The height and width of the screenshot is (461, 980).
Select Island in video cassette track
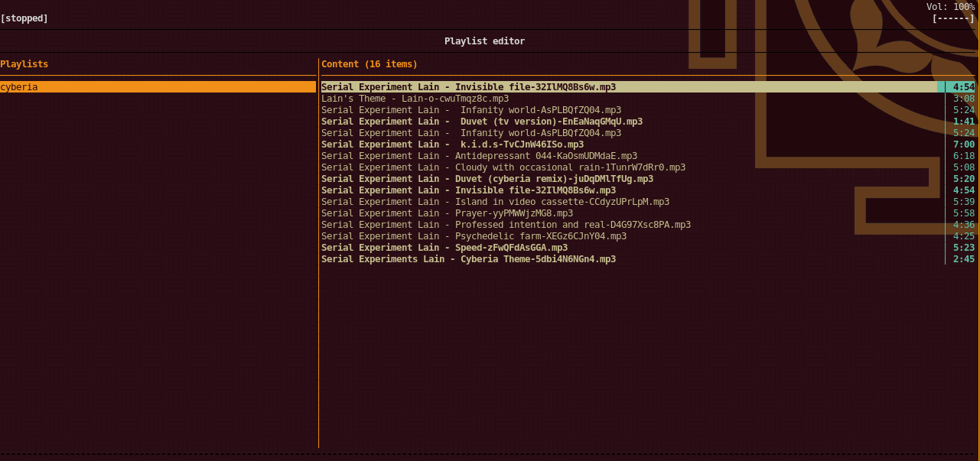648,202
